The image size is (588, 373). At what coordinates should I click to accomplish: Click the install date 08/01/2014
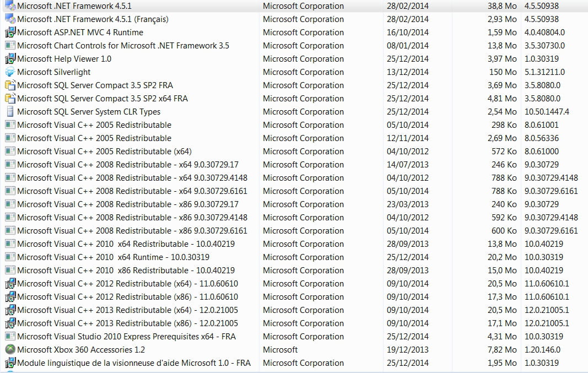coord(408,45)
